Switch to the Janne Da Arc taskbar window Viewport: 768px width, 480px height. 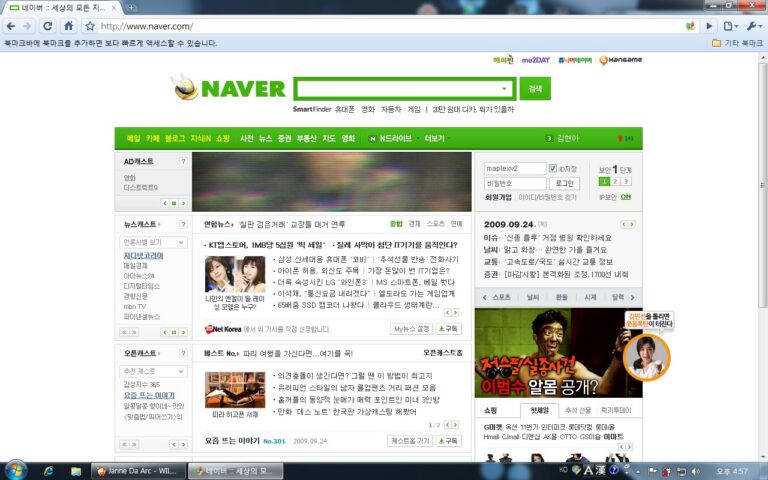tap(139, 471)
